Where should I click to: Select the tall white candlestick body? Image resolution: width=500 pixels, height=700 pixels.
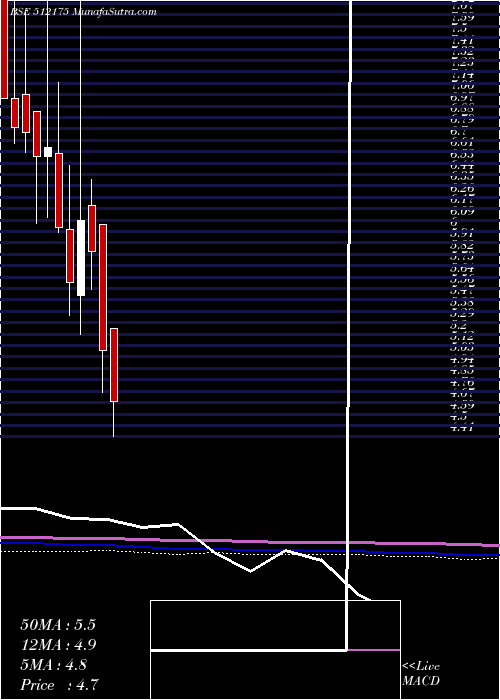(x=81, y=258)
